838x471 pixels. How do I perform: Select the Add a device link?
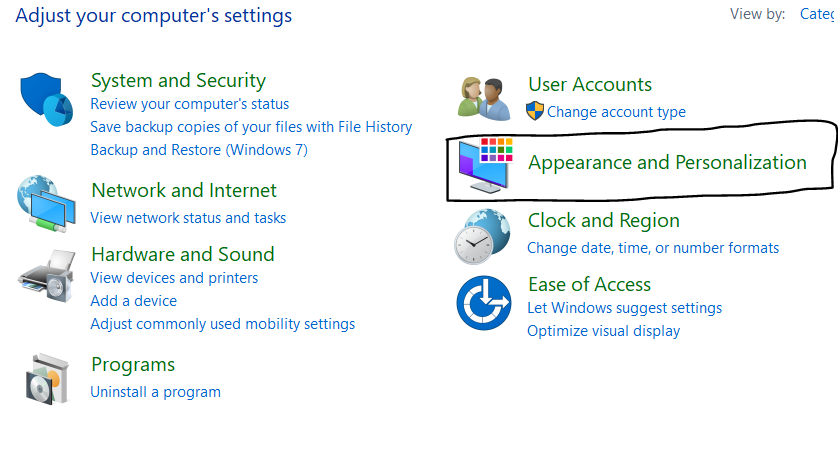133,301
